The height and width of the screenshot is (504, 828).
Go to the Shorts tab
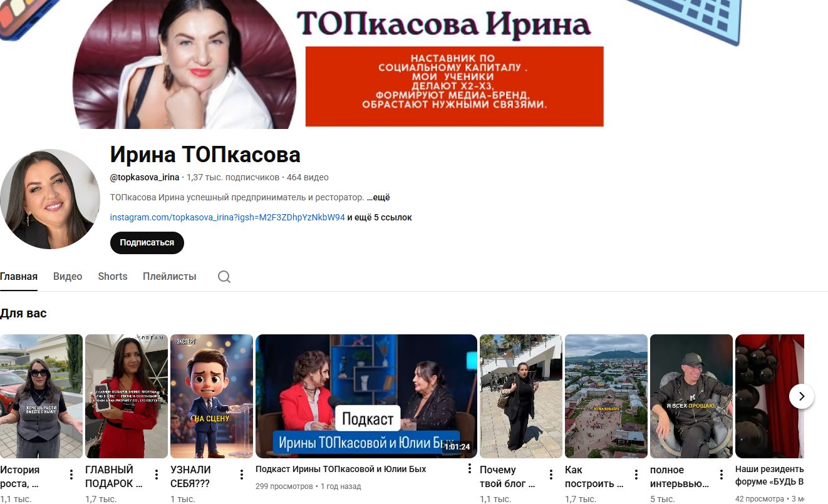113,277
